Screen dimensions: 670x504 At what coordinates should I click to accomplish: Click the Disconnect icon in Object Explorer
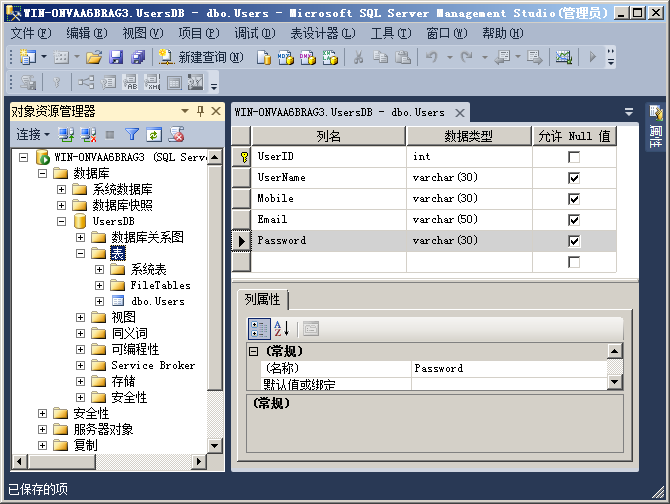click(88, 135)
